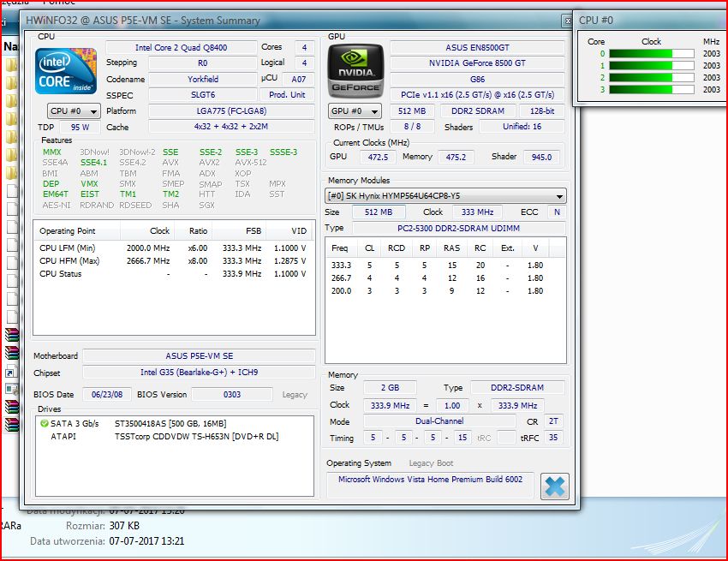Click the RAS column header
Image resolution: width=728 pixels, height=561 pixels.
click(451, 248)
